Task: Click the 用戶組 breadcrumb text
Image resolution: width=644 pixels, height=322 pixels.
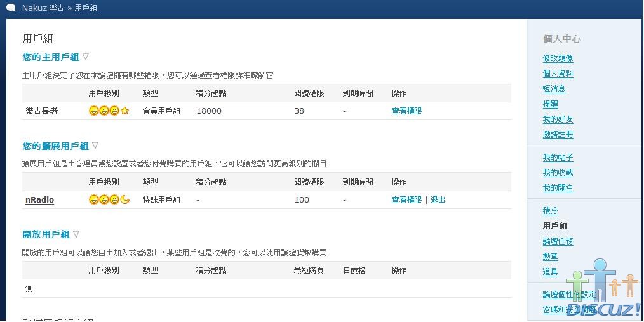Action: tap(86, 8)
